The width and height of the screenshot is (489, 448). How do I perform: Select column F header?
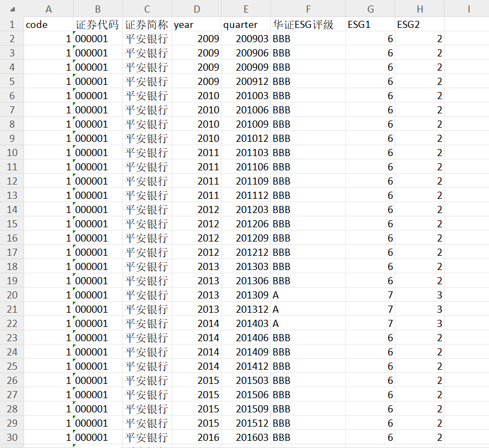[x=308, y=9]
